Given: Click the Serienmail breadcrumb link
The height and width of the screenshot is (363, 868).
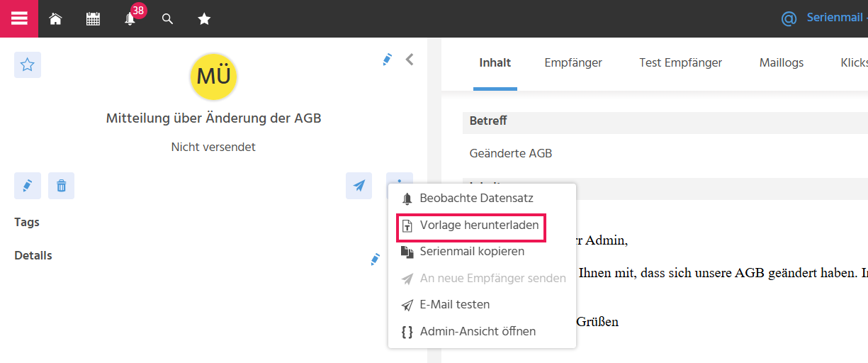Looking at the screenshot, I should coord(835,18).
